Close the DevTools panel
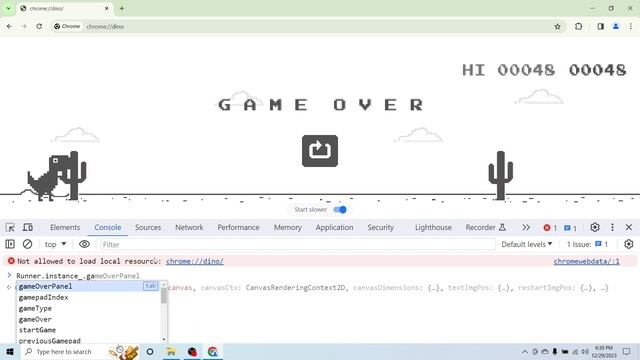640x360 pixels. pos(629,227)
